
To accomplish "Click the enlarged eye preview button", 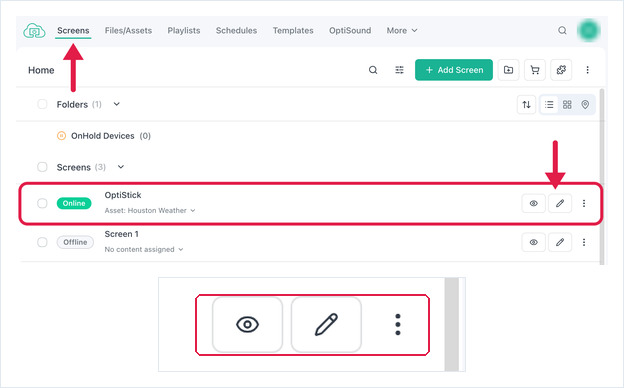I will [x=247, y=324].
